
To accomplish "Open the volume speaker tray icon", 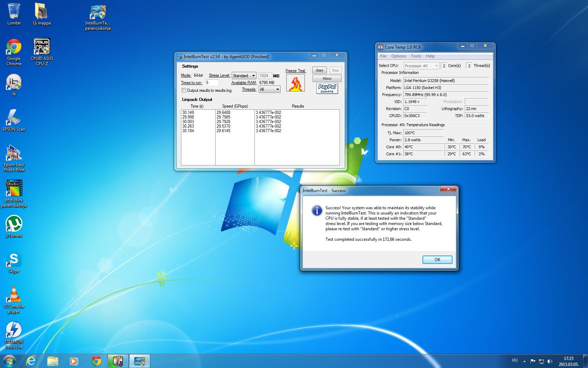I will pos(550,361).
